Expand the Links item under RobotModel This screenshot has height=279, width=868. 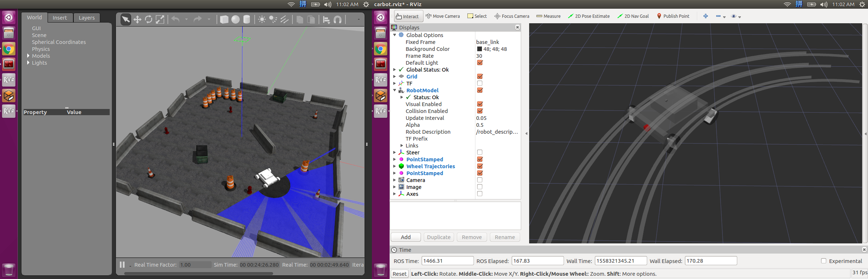coord(402,146)
